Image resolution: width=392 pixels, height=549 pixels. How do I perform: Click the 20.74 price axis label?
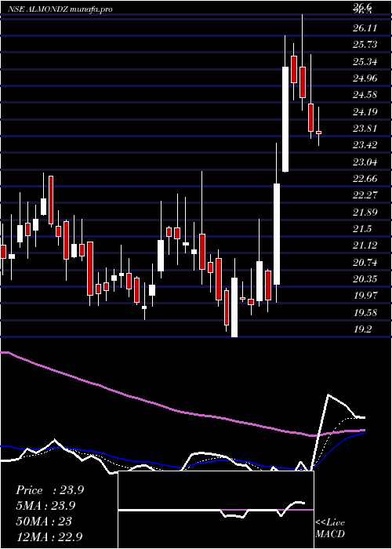[x=365, y=263]
